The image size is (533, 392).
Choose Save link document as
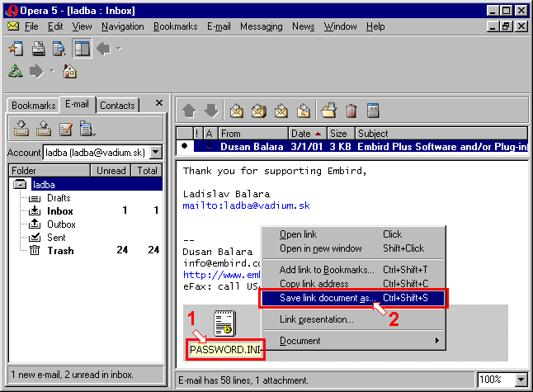pyautogui.click(x=353, y=298)
